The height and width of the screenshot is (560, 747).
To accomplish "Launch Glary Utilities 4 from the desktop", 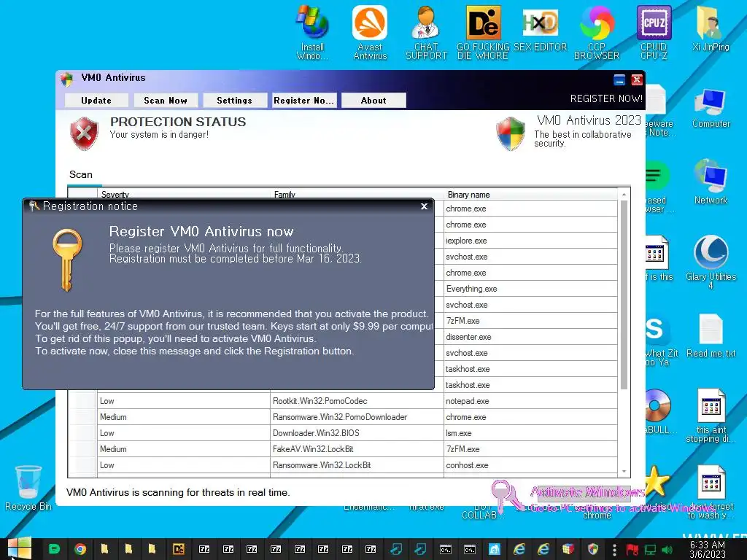I will (711, 262).
